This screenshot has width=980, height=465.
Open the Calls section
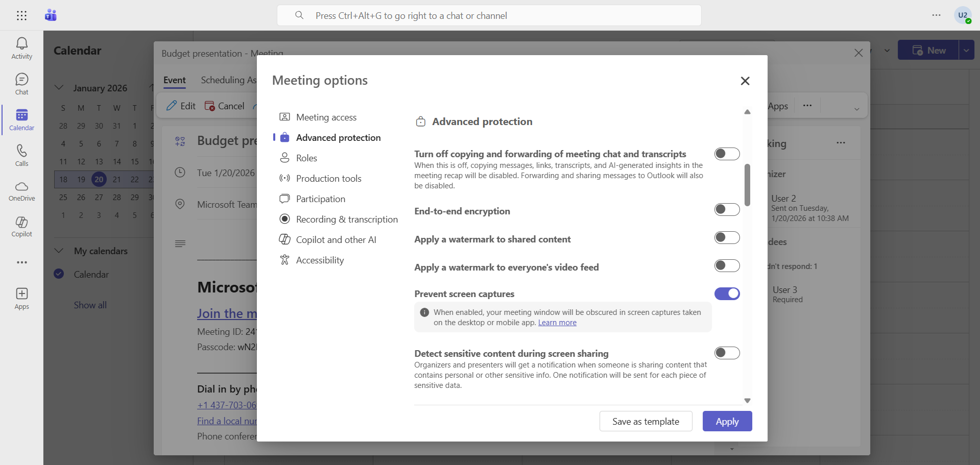(x=21, y=155)
